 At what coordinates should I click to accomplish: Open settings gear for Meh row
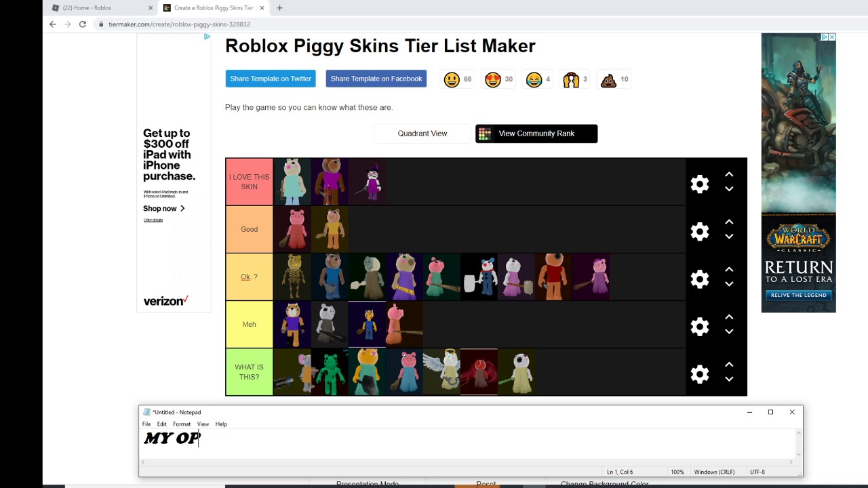[699, 327]
